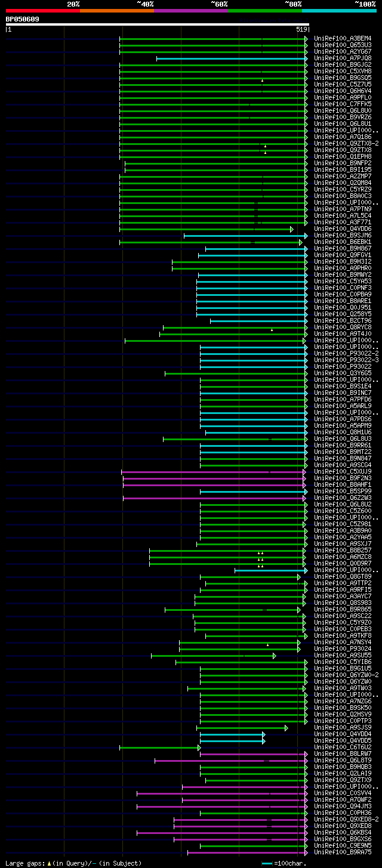Open hit UniRef100_Q9ZTX8-2
Viewport: 382px width, 868px height.
point(346,144)
